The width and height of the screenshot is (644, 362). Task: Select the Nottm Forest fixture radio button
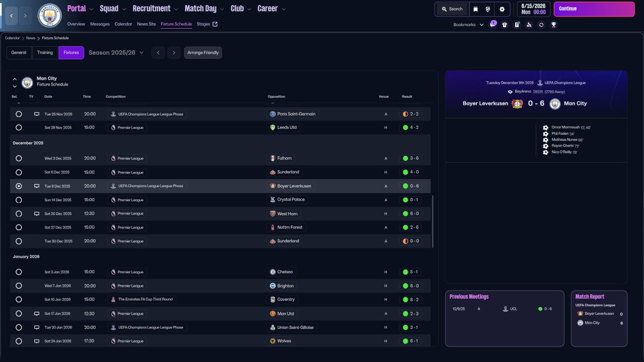[19, 227]
